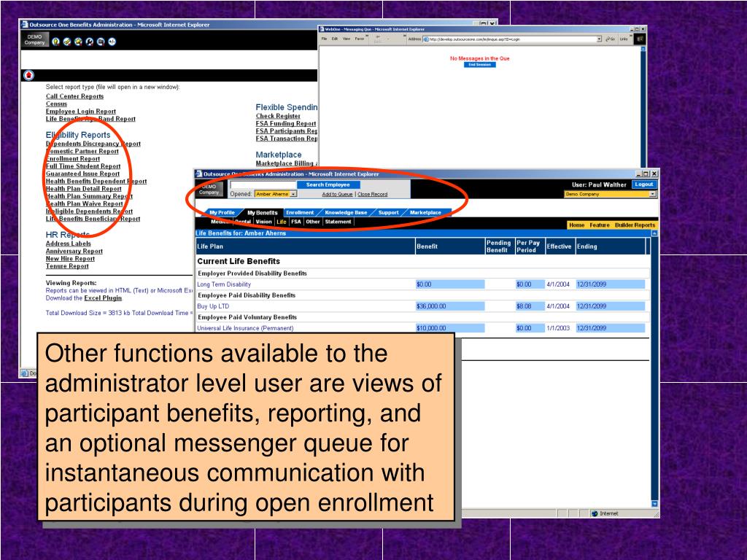Click the Close Record link

(373, 194)
